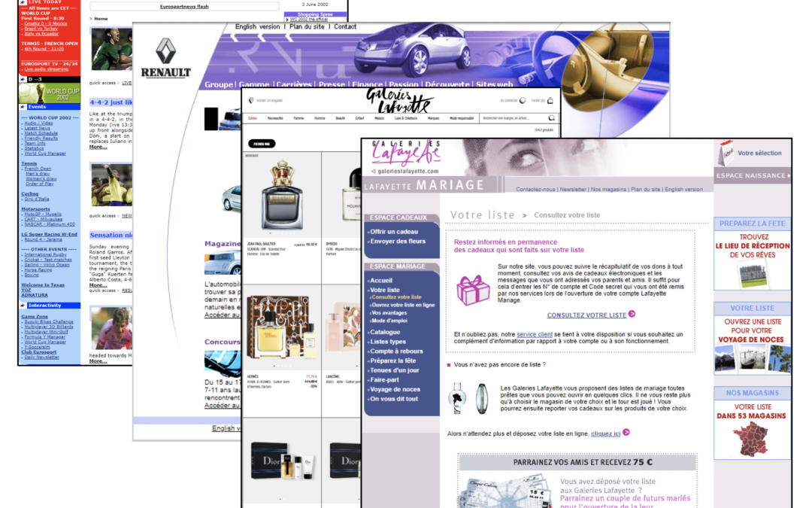Open Carrières in the Renault navigation bar
The width and height of the screenshot is (812, 508).
pos(294,84)
